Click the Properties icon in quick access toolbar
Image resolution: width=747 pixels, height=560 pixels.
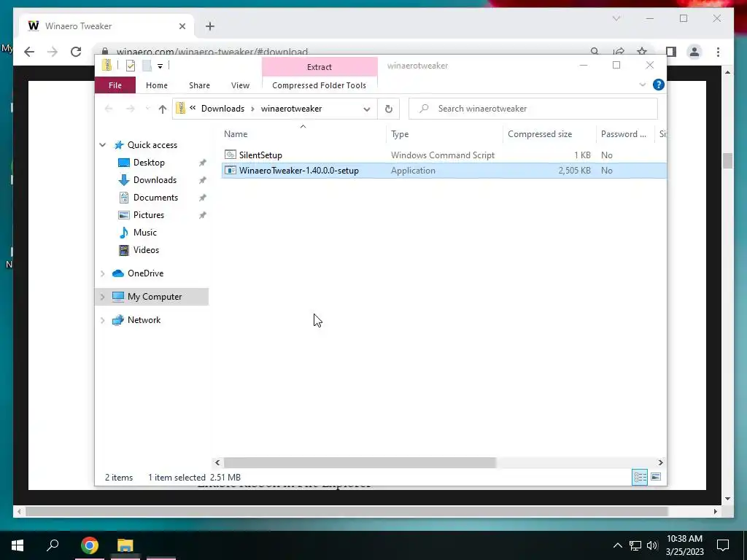(x=130, y=66)
